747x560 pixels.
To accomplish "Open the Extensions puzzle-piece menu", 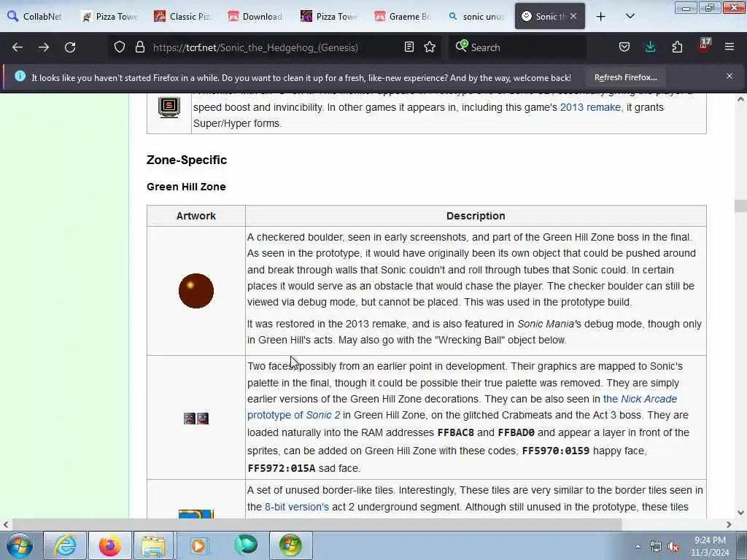I will (677, 47).
